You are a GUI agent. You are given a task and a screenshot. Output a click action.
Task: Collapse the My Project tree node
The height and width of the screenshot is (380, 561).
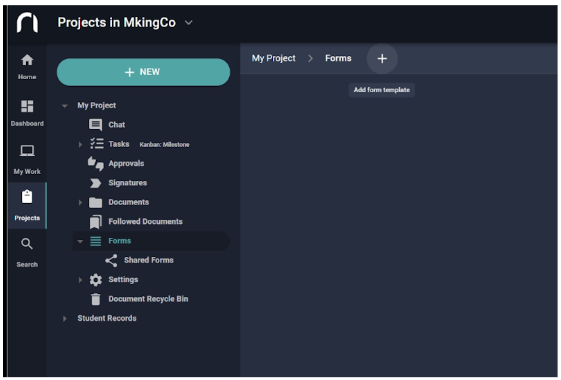click(x=65, y=106)
